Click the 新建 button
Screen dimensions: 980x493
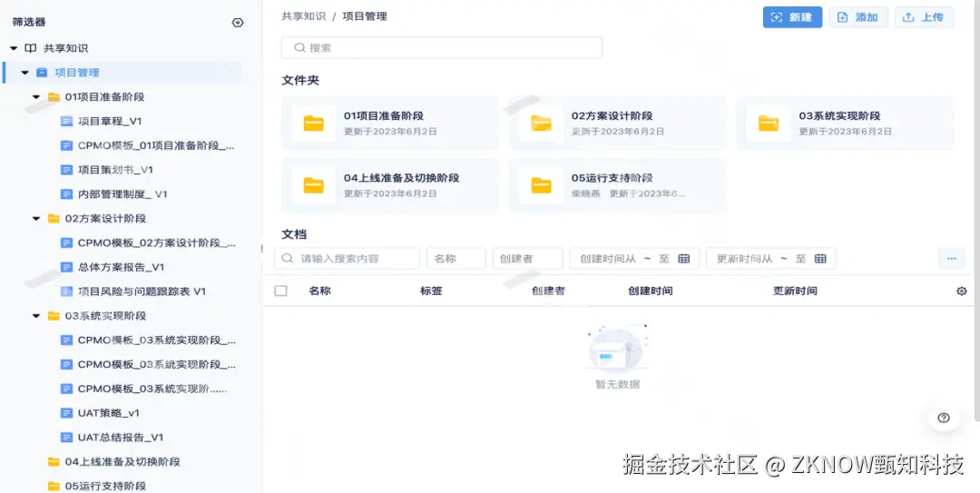792,17
